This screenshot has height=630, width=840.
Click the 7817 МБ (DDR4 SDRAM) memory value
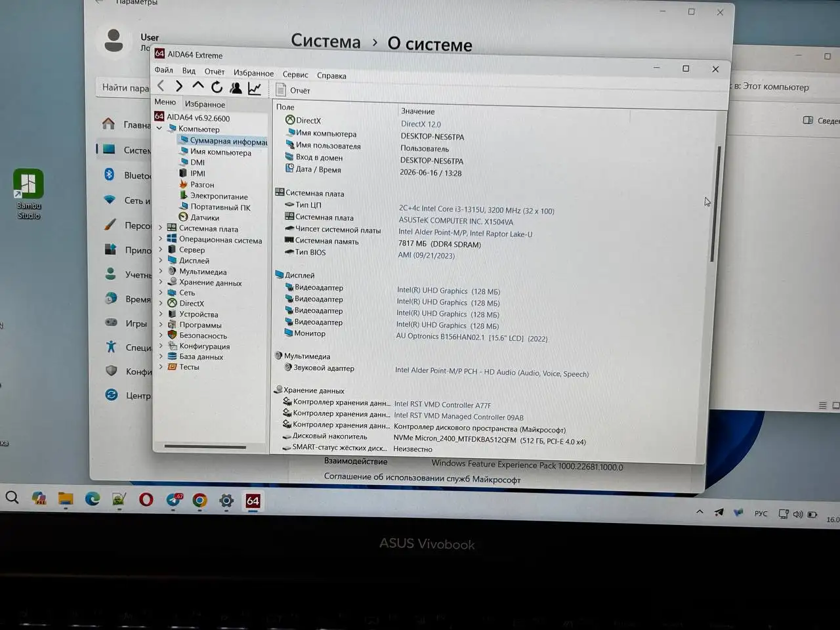coord(440,244)
